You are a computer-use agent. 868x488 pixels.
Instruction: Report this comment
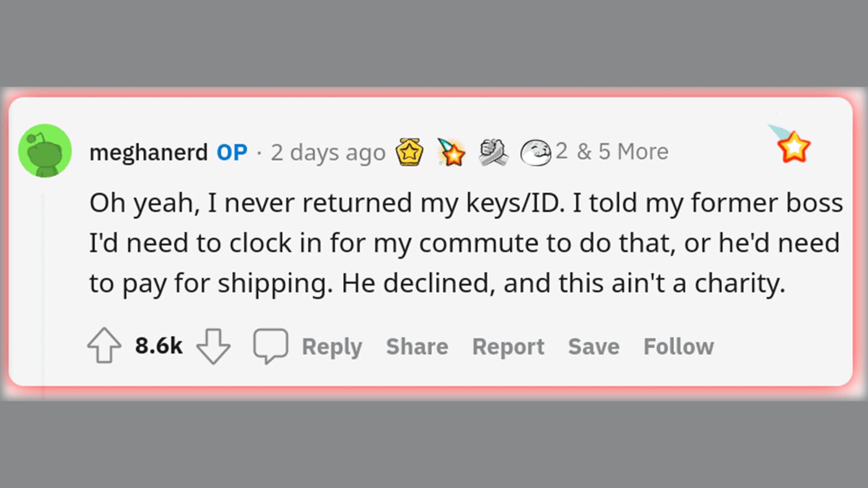pyautogui.click(x=508, y=346)
